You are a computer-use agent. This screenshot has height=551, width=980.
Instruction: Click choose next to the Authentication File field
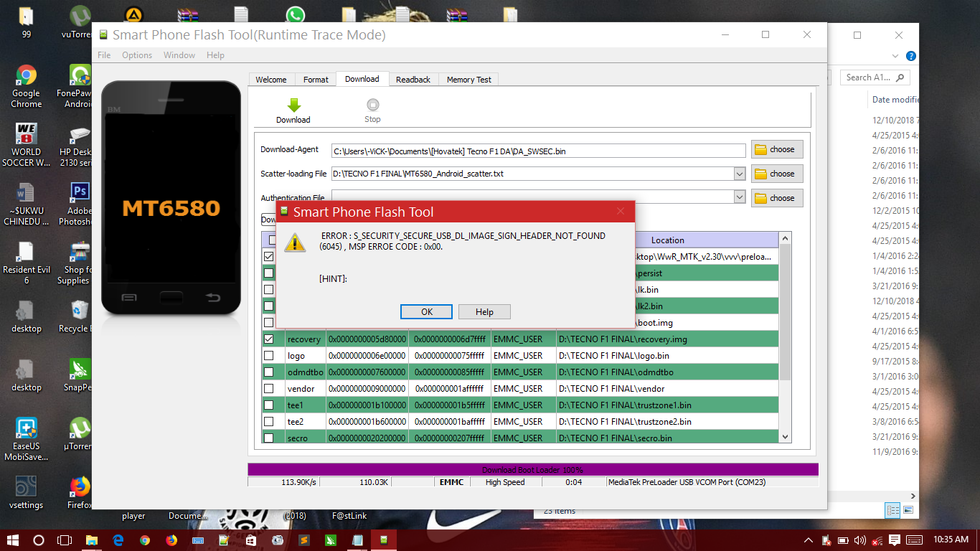tap(777, 198)
